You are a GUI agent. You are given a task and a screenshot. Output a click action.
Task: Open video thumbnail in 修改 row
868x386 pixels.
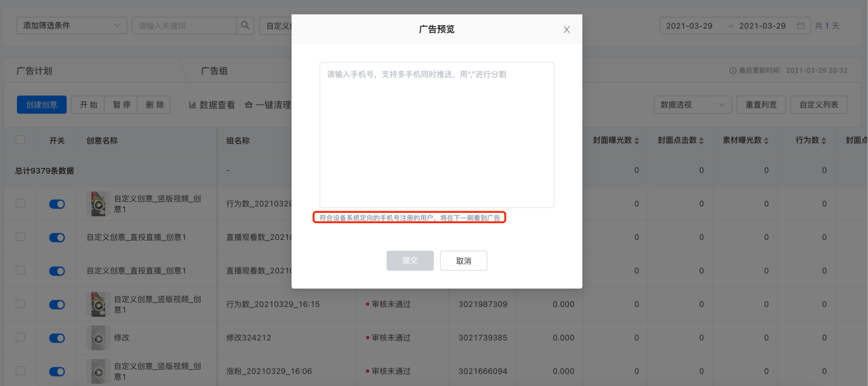(x=98, y=338)
